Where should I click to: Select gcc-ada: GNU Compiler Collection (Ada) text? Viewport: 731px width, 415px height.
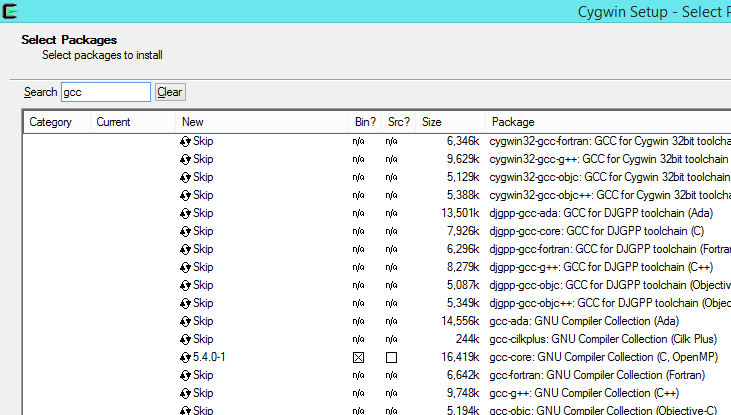click(x=584, y=321)
